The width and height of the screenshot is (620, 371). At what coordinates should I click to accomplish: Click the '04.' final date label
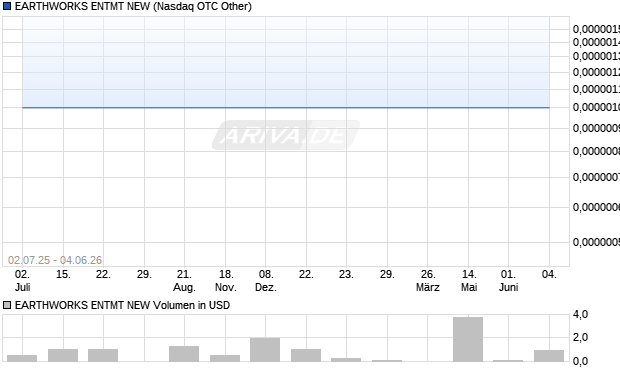pos(549,274)
